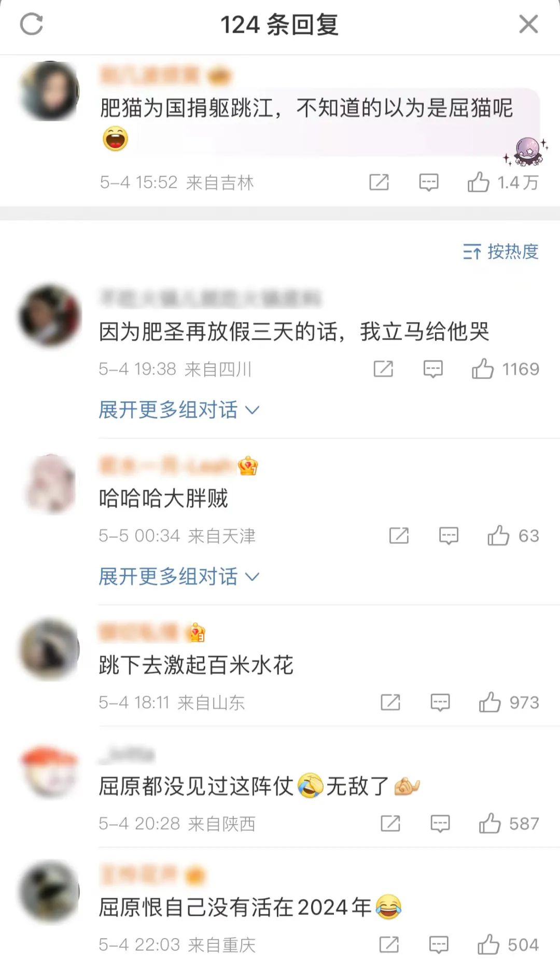Image resolution: width=560 pixels, height=961 pixels.
Task: Reply to the 屈原恨自己 comment from 重庆
Action: (439, 945)
